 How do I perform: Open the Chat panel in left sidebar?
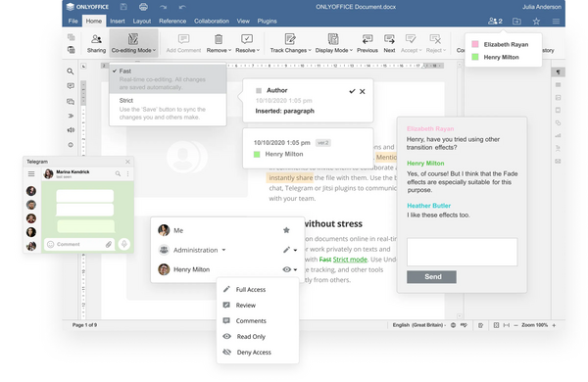71,101
